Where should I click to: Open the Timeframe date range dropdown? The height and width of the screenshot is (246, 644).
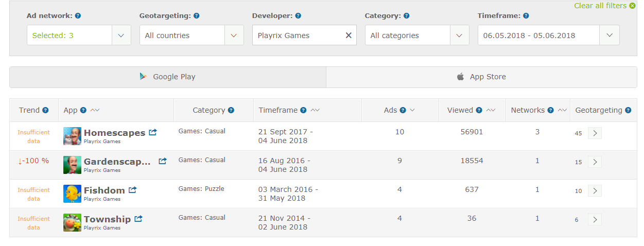coord(610,36)
